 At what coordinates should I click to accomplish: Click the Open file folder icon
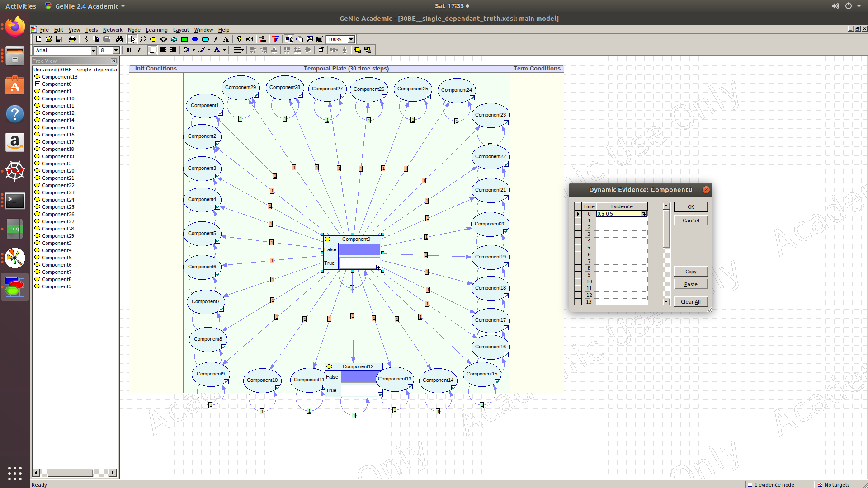pyautogui.click(x=49, y=39)
